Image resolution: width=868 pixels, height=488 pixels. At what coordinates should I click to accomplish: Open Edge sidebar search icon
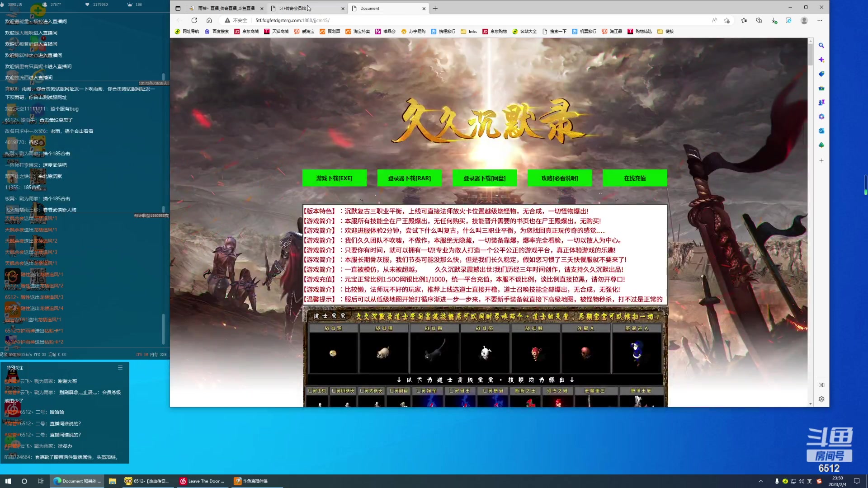click(x=821, y=45)
